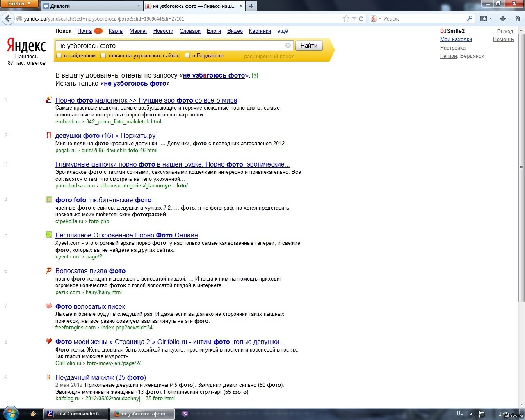Click the page vertical scrollbar
This screenshot has height=420, width=525.
(521, 168)
